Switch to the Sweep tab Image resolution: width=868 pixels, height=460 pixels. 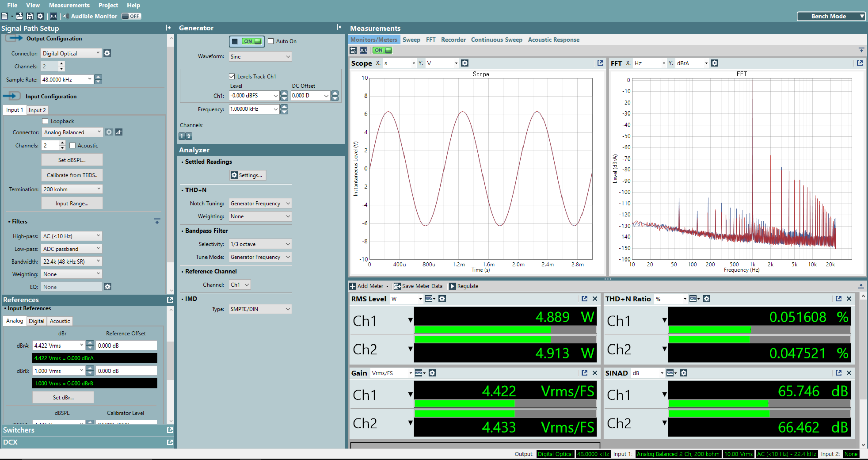click(x=411, y=40)
